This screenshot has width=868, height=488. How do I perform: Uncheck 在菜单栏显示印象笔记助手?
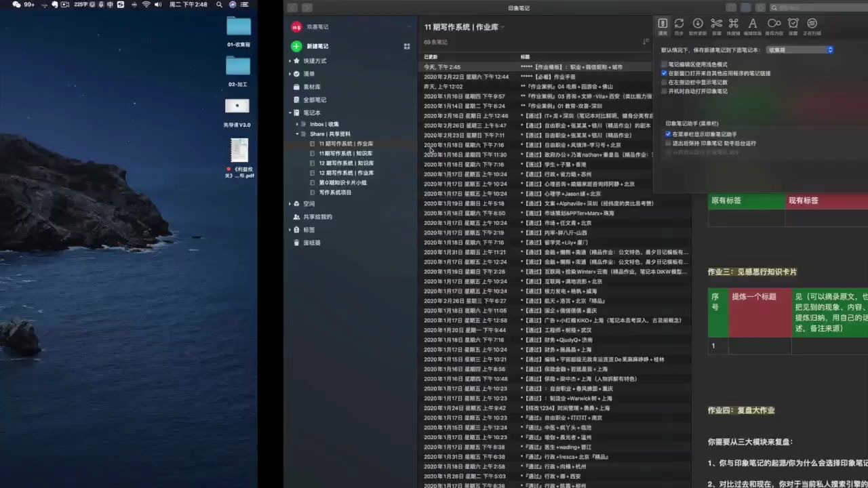pyautogui.click(x=667, y=134)
